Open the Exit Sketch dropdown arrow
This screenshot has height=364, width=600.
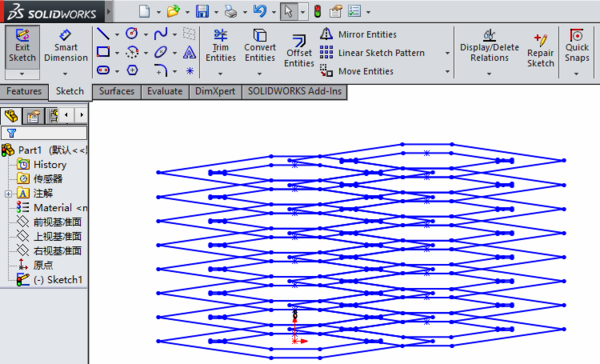click(22, 73)
